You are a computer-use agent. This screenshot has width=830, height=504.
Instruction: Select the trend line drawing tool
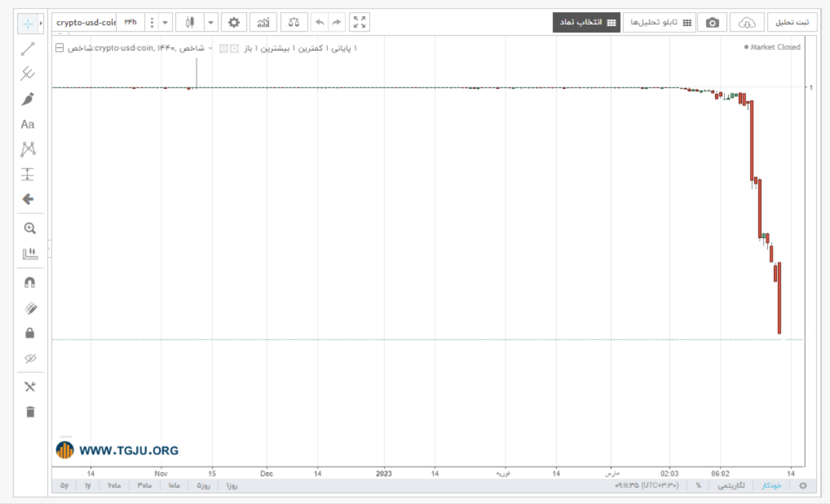click(x=28, y=49)
